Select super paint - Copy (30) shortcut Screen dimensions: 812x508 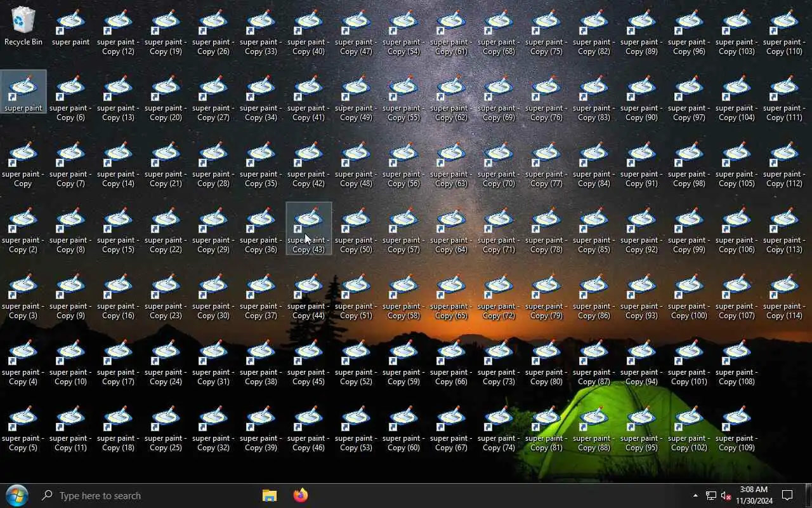click(x=214, y=296)
